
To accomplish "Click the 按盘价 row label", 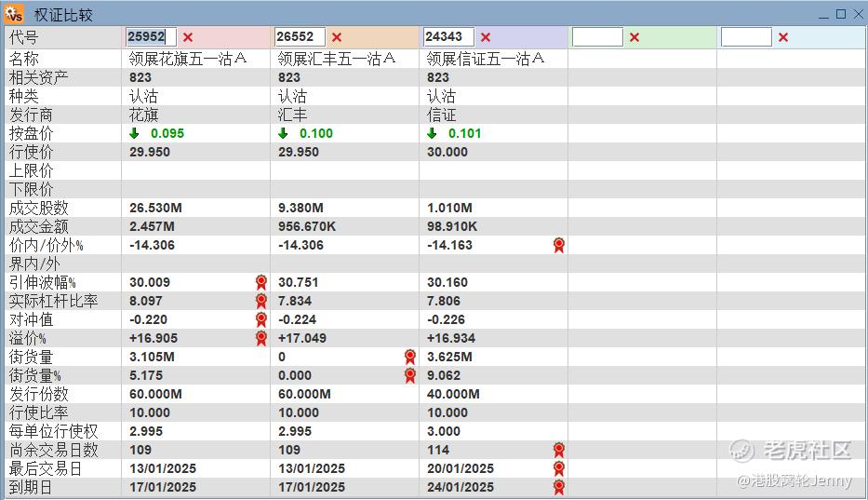I will point(31,133).
